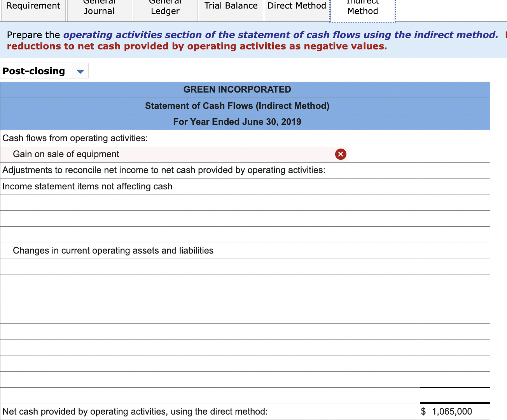This screenshot has width=507, height=420.
Task: Select the first blank account description cell
Action: tap(175, 202)
